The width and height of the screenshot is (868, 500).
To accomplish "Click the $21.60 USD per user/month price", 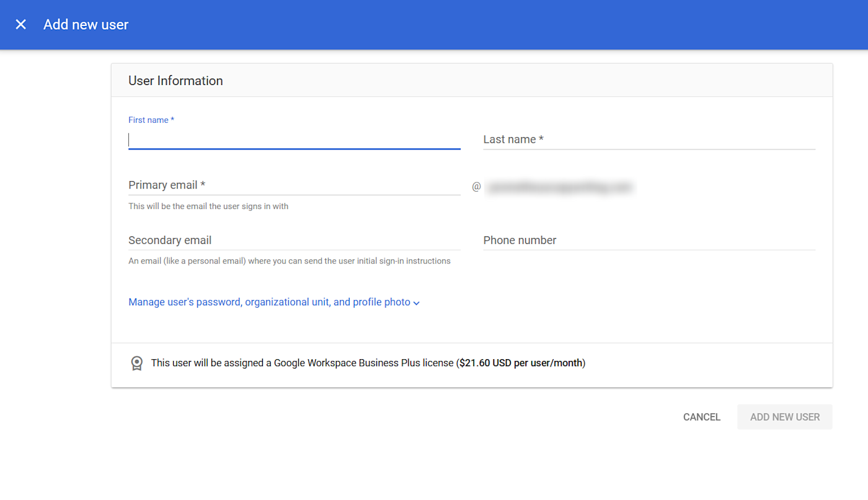I will pos(521,363).
